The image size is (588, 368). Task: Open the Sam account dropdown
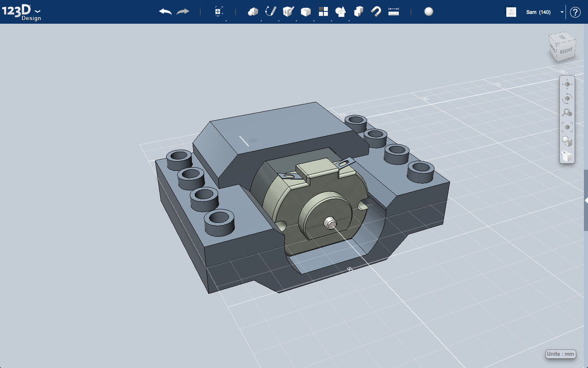[562, 12]
